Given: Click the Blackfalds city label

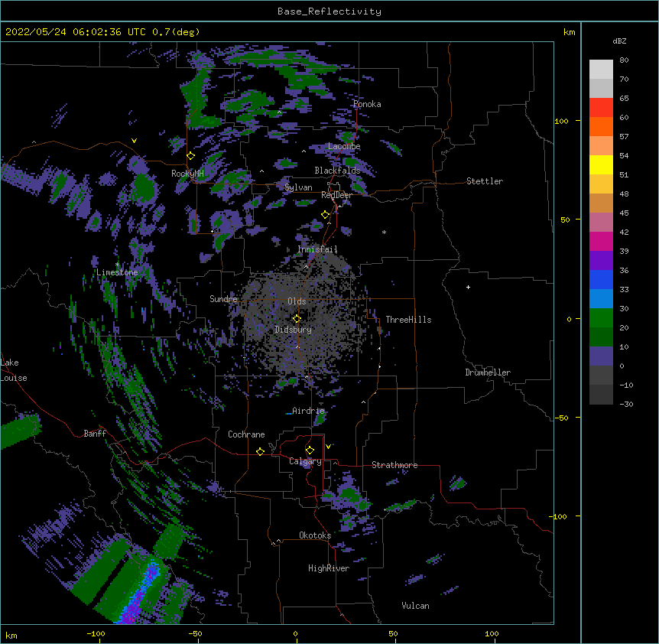Looking at the screenshot, I should tap(337, 171).
